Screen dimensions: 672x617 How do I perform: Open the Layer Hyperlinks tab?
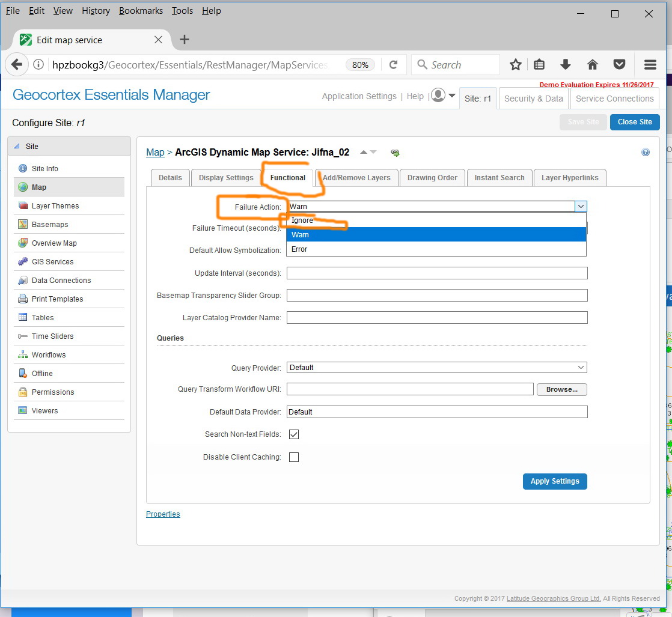click(570, 178)
